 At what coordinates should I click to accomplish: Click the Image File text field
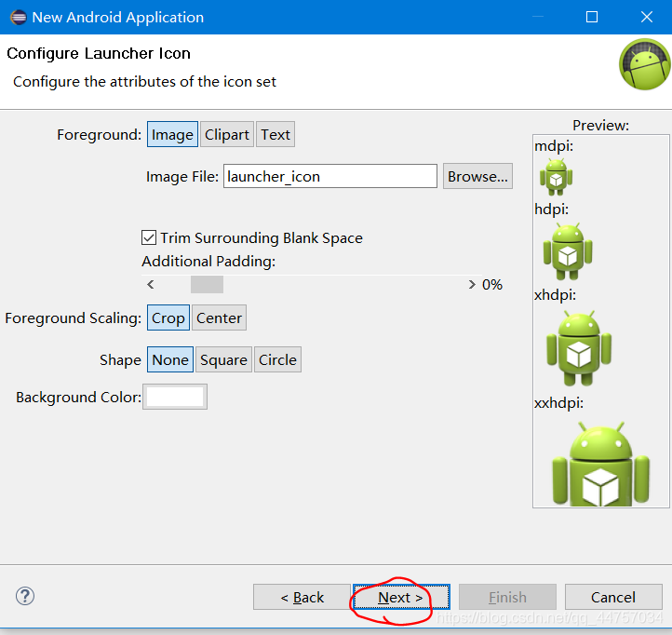[x=330, y=176]
